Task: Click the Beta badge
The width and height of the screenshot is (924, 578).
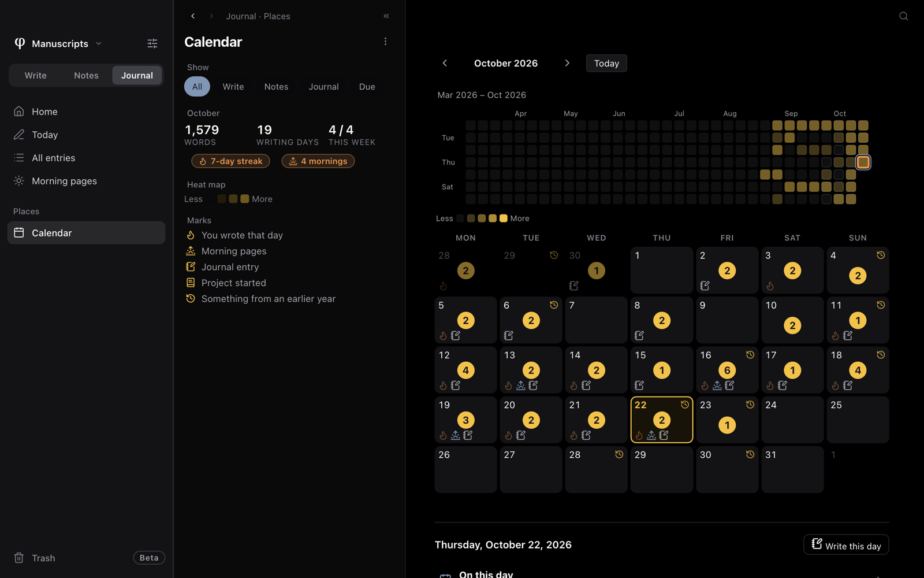Action: 149,558
